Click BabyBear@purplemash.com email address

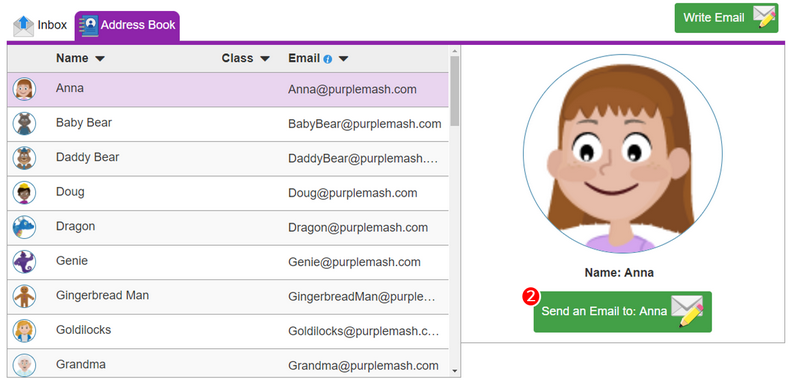[365, 124]
